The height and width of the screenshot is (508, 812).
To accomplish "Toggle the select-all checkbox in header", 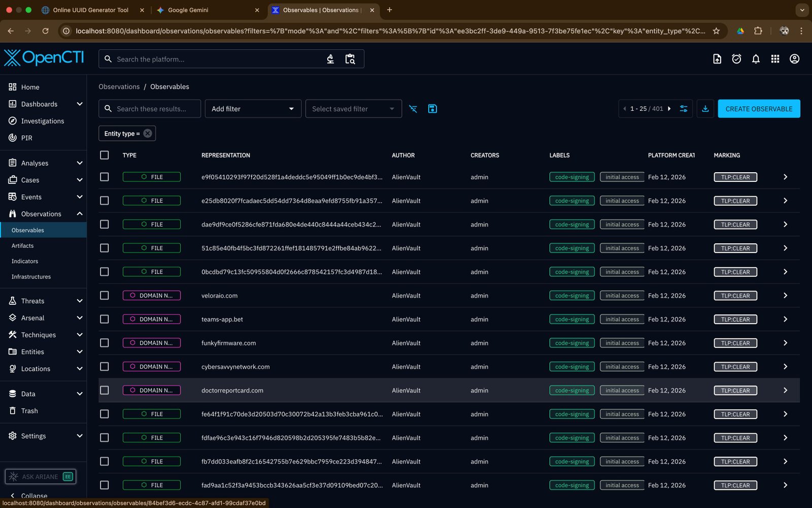I will tap(105, 155).
